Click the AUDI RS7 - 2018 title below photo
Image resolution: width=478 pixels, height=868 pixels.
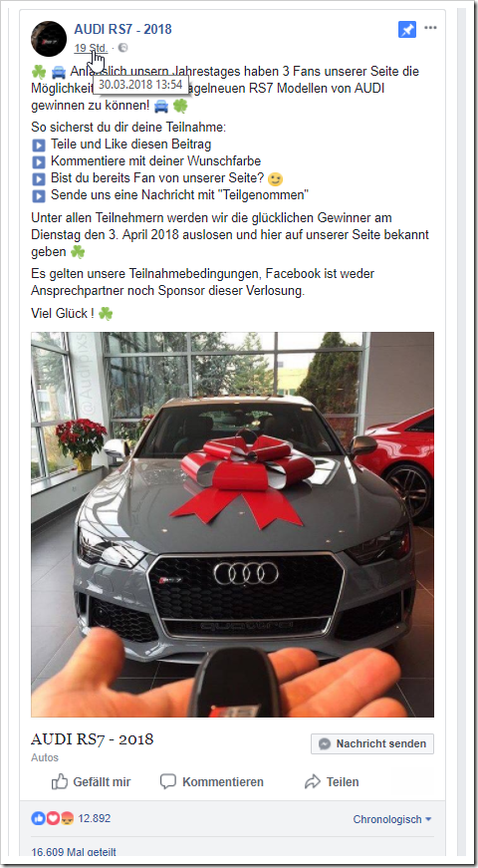[x=93, y=738]
